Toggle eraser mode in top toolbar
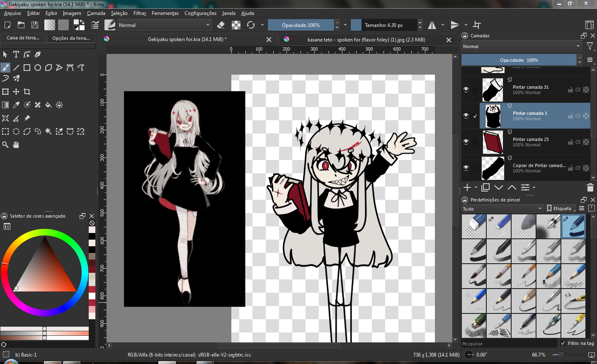Viewport: 597px width, 364px height. tap(221, 25)
